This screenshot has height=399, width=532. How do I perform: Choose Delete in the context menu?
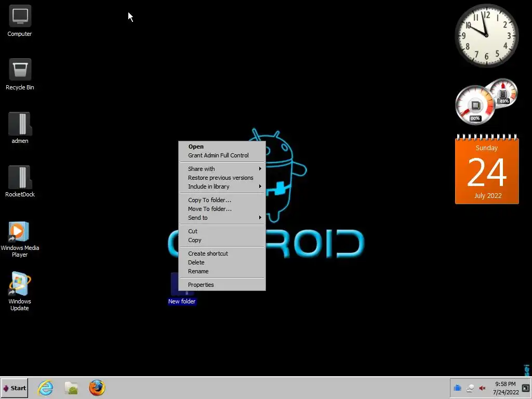tap(222, 262)
